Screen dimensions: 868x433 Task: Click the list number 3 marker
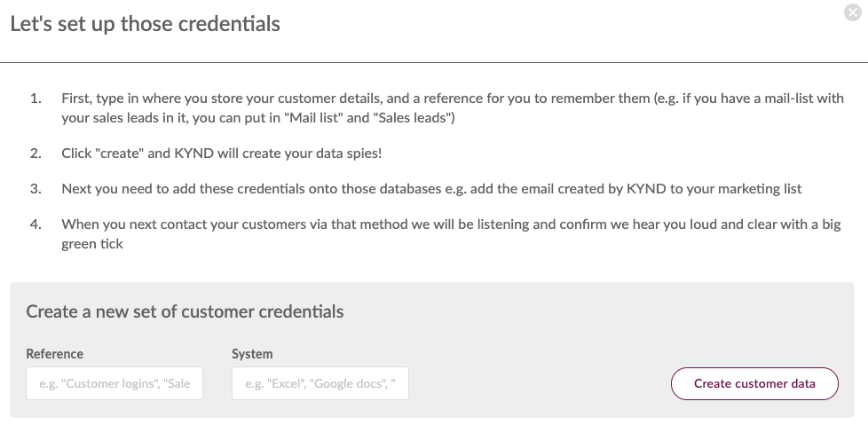click(36, 188)
